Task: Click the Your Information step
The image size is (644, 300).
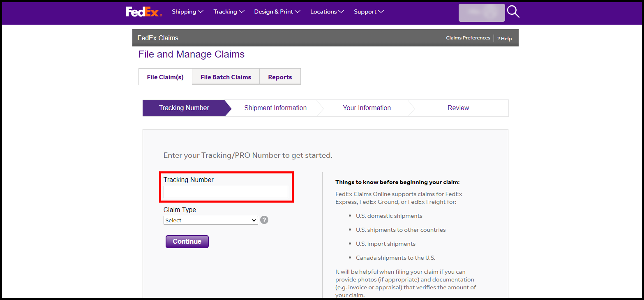Action: coord(366,108)
